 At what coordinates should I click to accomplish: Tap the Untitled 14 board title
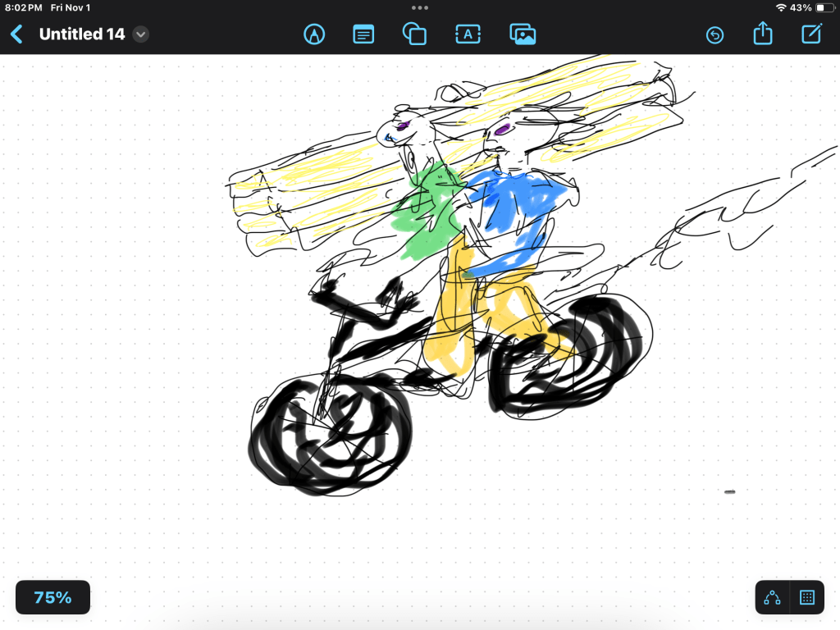click(81, 34)
